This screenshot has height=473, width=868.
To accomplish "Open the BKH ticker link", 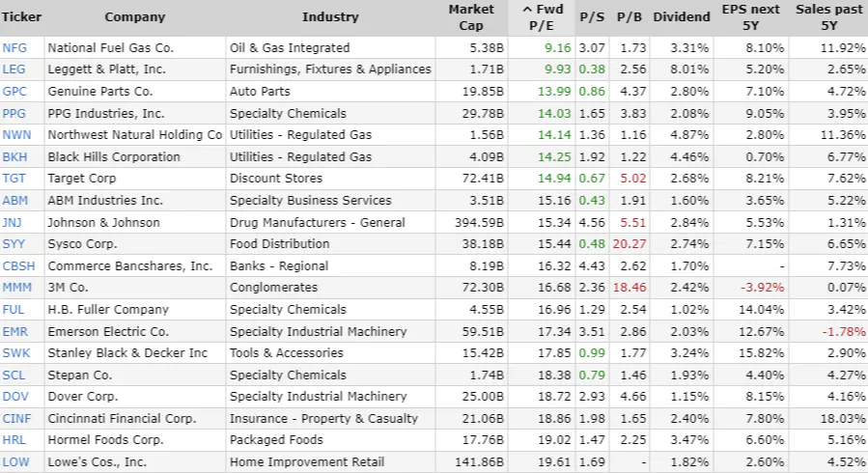I will click(14, 157).
